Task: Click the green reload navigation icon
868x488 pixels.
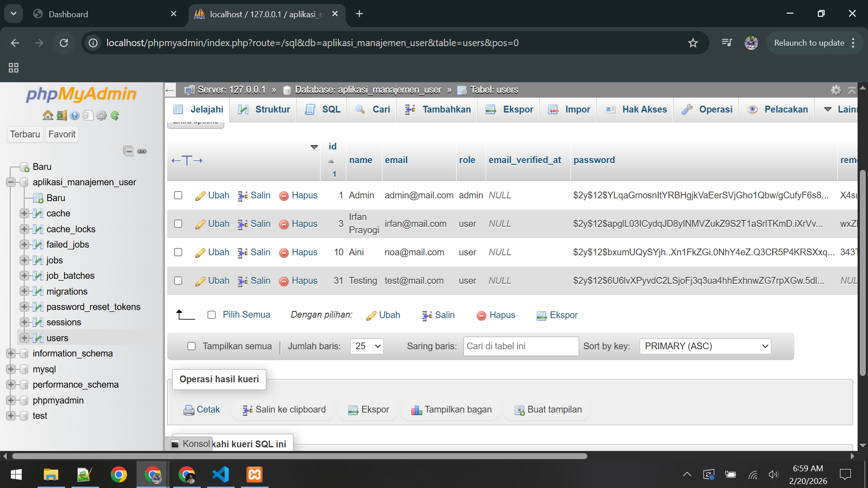Action: pos(115,116)
